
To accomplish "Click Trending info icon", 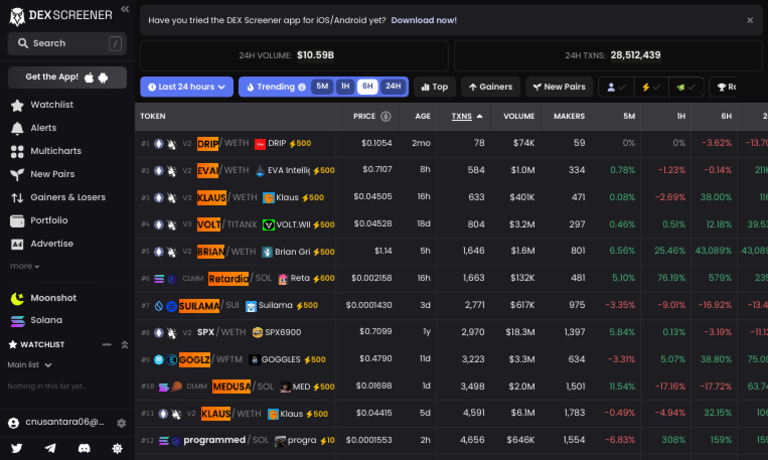I will [302, 87].
